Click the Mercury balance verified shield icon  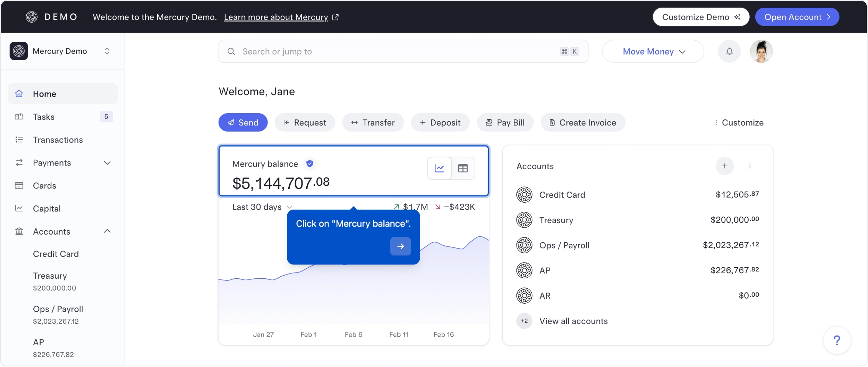point(310,164)
